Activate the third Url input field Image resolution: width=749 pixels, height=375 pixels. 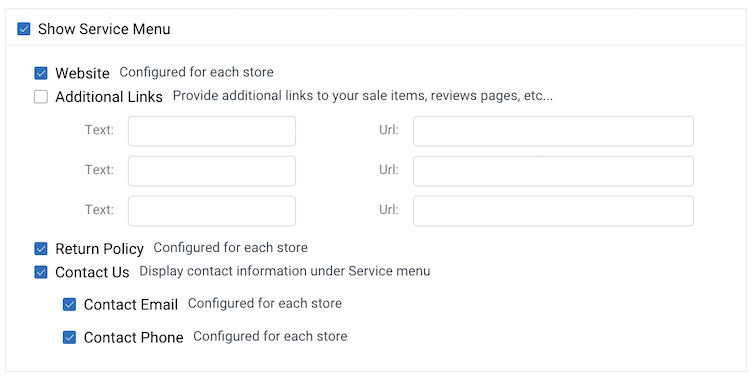[x=553, y=211]
